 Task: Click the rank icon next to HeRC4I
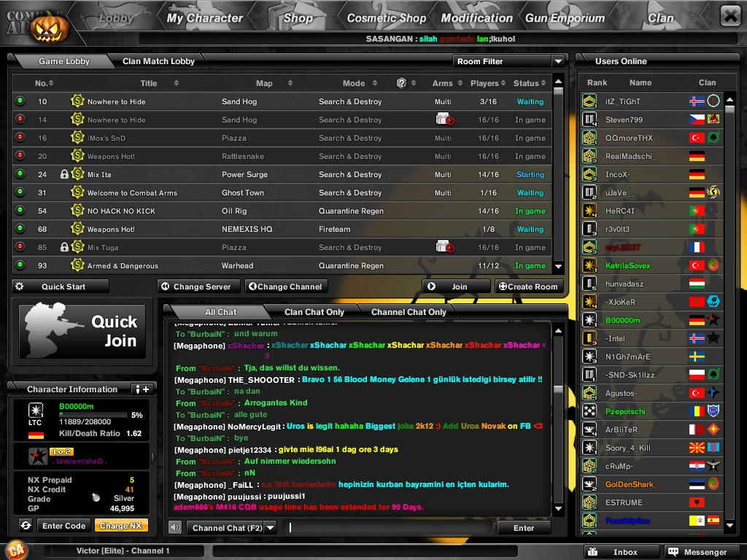coord(589,211)
